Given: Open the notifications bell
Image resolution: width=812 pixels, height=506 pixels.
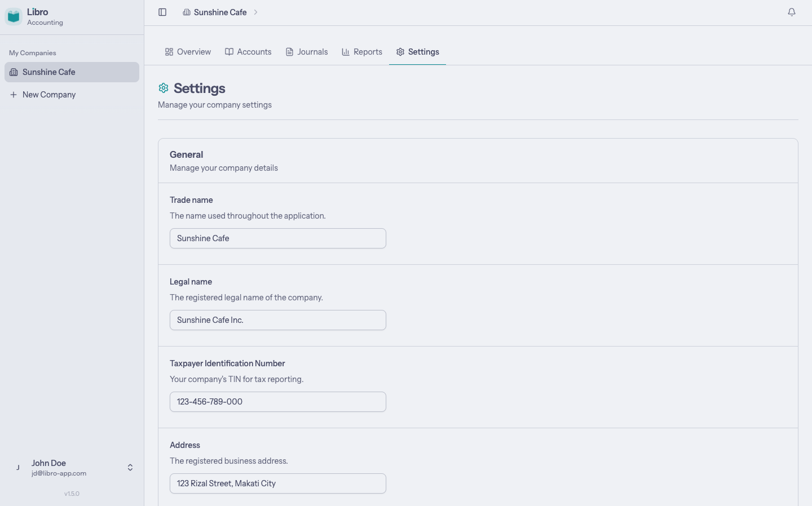Looking at the screenshot, I should point(792,12).
